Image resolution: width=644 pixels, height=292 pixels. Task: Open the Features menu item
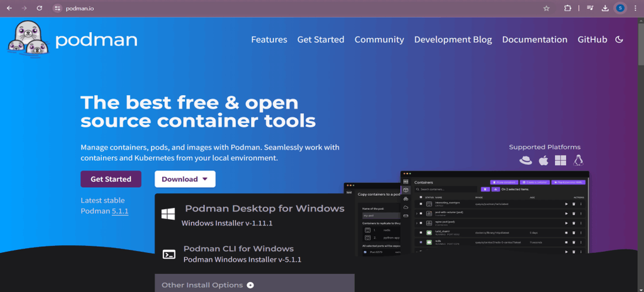point(269,40)
